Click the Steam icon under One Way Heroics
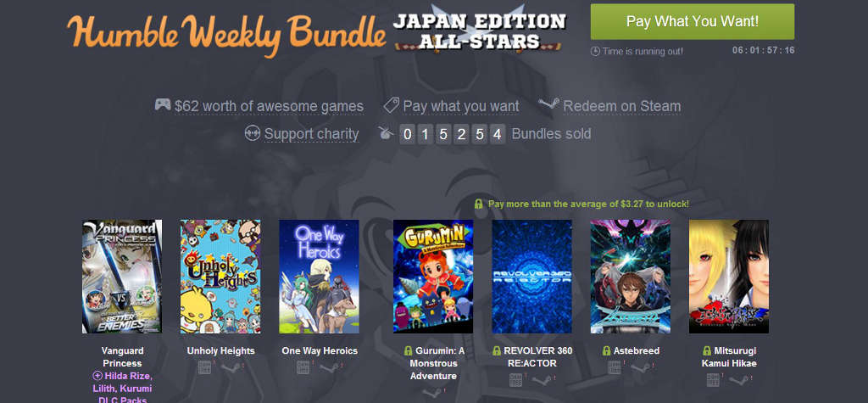Image resolution: width=868 pixels, height=403 pixels. (x=330, y=367)
